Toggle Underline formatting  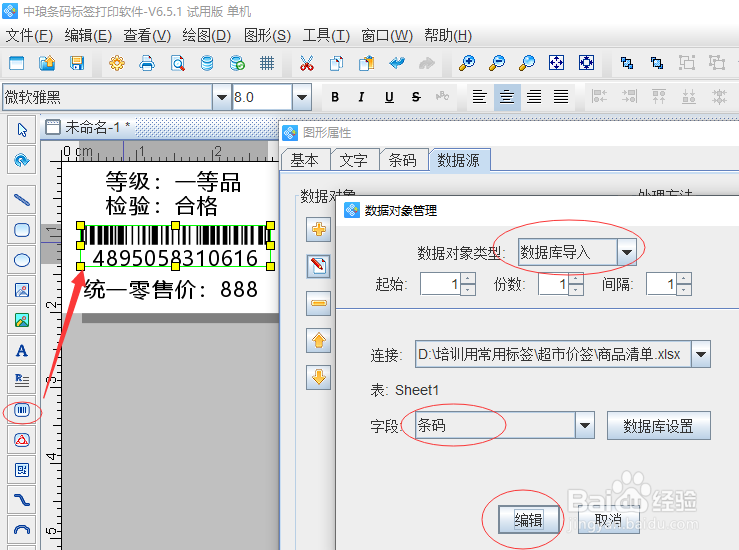(x=389, y=97)
